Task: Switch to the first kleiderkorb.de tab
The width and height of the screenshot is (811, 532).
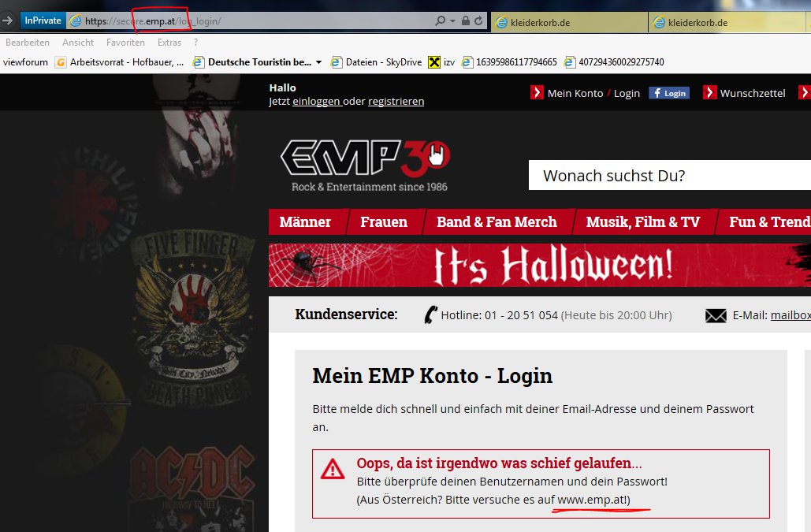Action: coord(568,22)
